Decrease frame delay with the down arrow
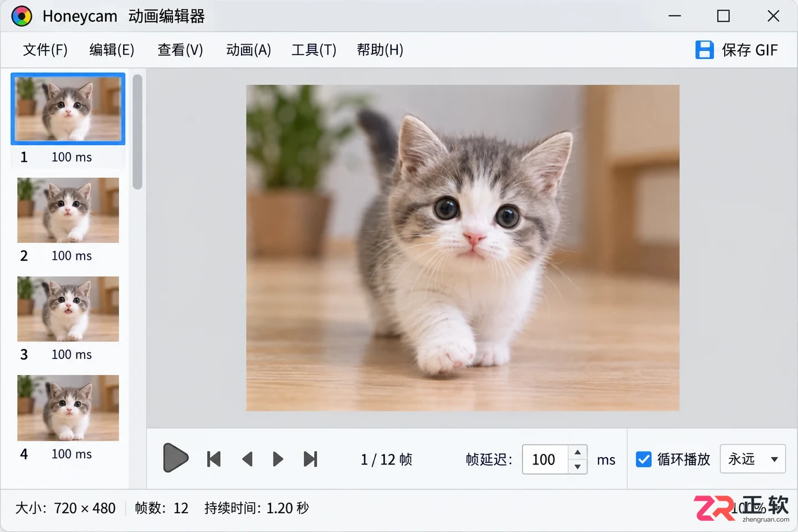 click(577, 467)
